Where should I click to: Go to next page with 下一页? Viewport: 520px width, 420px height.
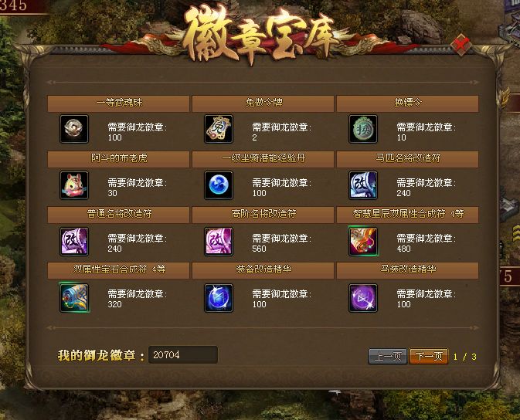429,357
